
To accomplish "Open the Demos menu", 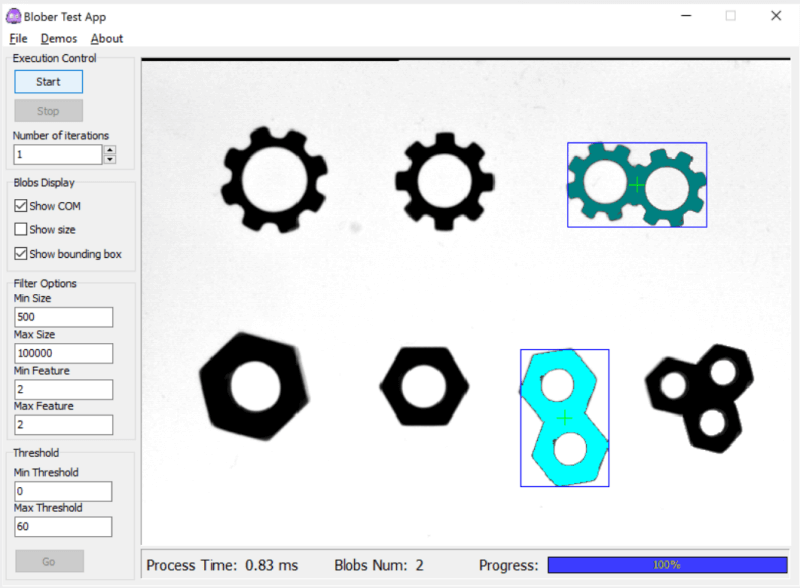I will pyautogui.click(x=59, y=39).
